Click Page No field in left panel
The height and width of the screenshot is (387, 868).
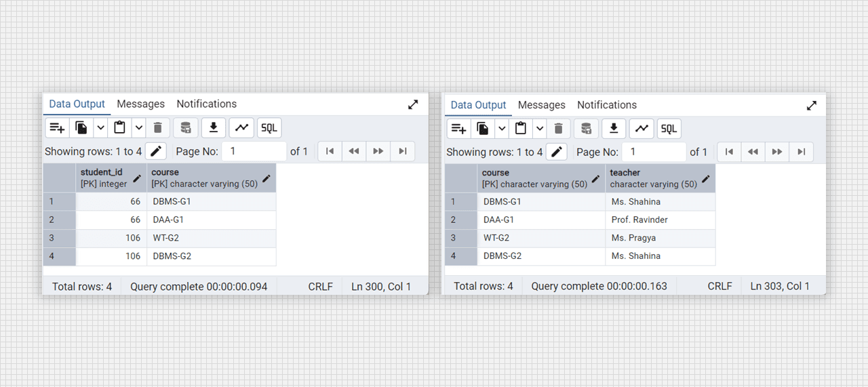pyautogui.click(x=255, y=151)
